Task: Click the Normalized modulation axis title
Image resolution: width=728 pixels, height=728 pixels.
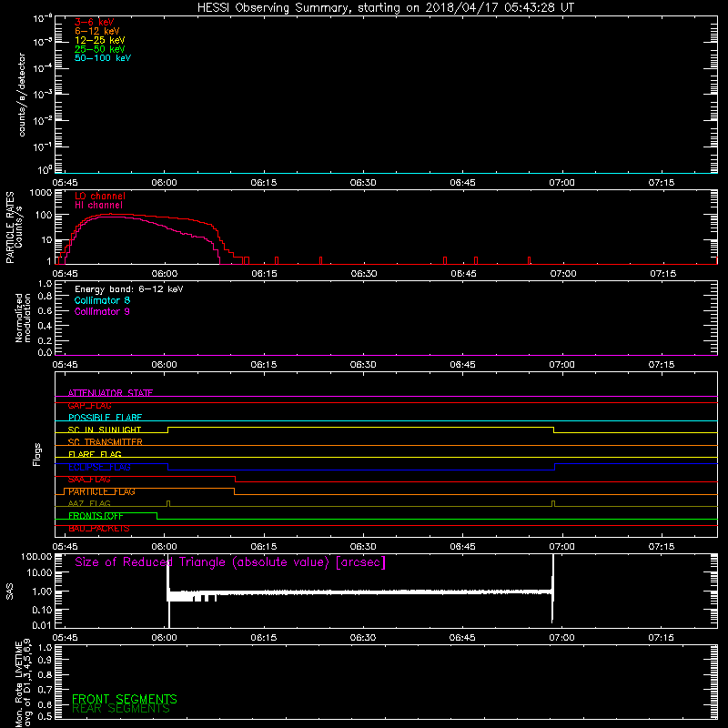Action: click(x=23, y=318)
